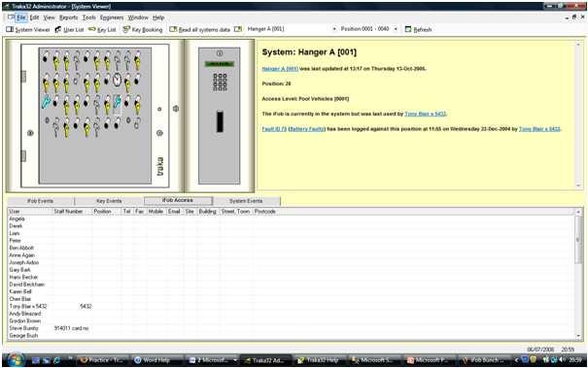Open Key Booking from the toolbar
588x368 pixels.
pyautogui.click(x=143, y=29)
